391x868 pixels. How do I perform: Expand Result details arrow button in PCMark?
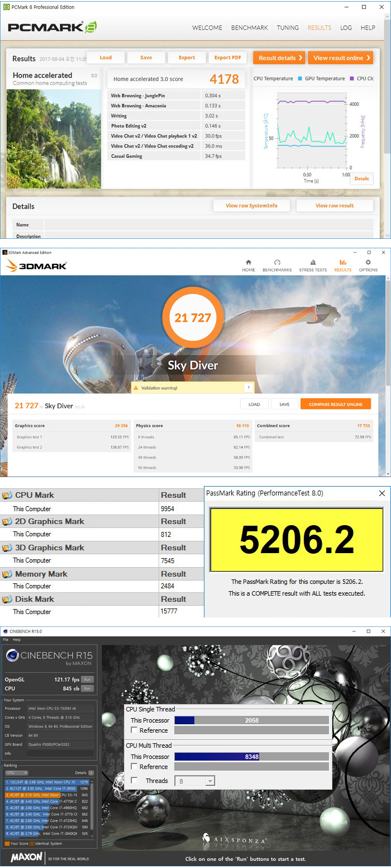tap(279, 58)
